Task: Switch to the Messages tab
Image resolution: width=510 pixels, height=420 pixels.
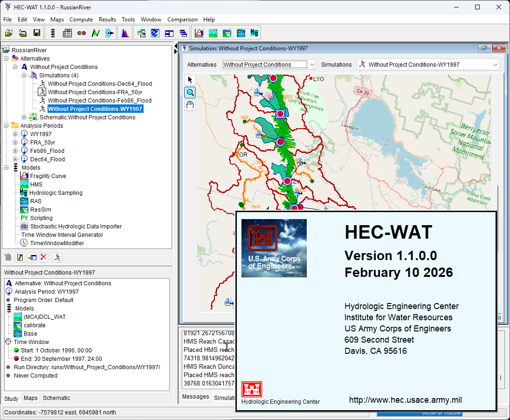Action: click(x=195, y=397)
